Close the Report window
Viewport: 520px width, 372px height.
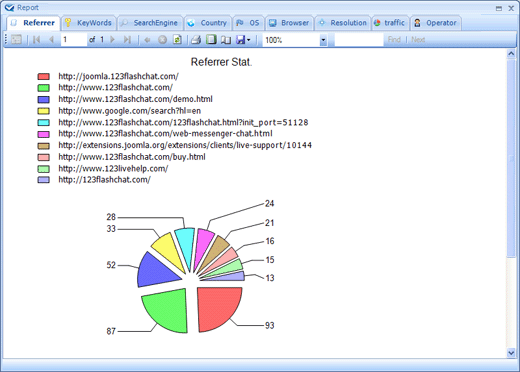point(511,8)
